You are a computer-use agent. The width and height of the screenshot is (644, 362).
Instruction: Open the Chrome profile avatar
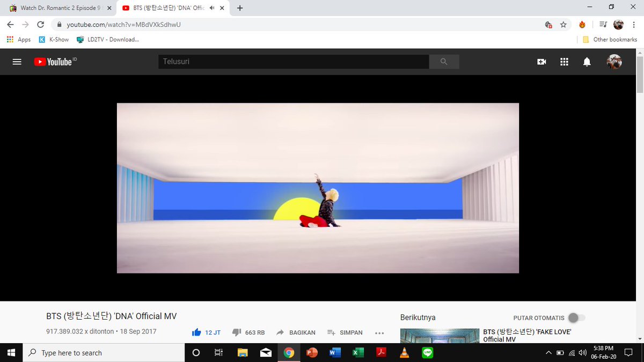(619, 25)
